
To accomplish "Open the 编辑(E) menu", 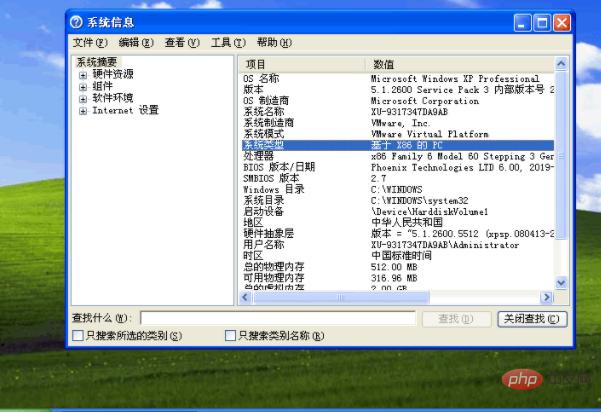I will [x=136, y=43].
